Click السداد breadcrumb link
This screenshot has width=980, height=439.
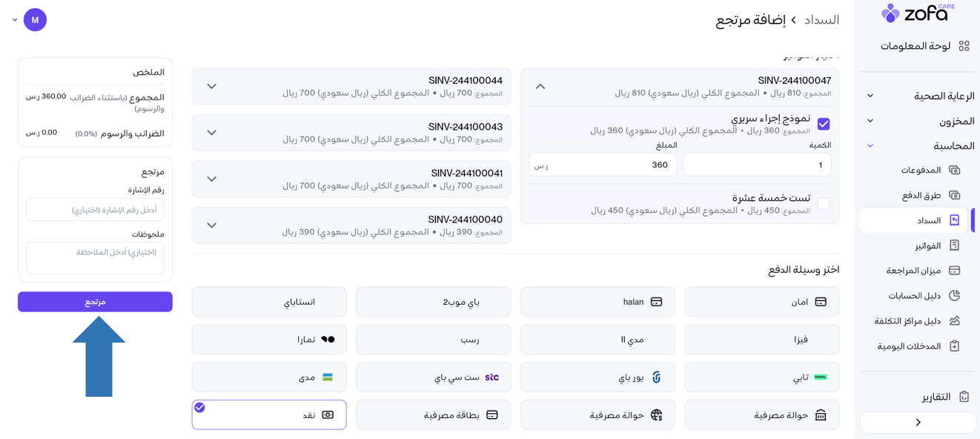click(x=821, y=20)
